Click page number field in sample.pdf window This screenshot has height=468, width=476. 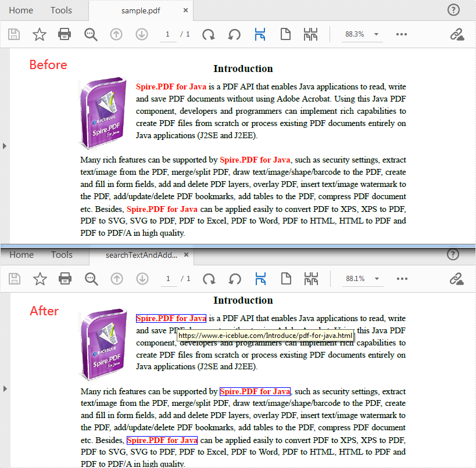coord(168,34)
